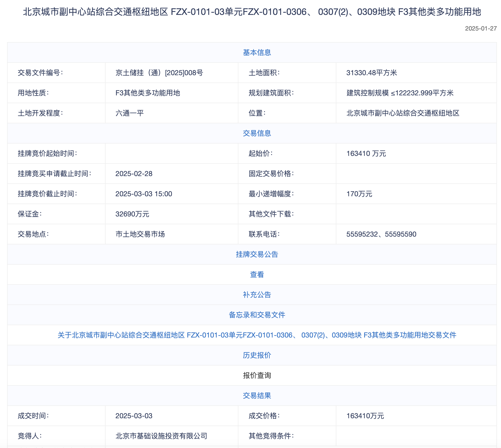Open the 查看 listing announcement link

tap(257, 274)
